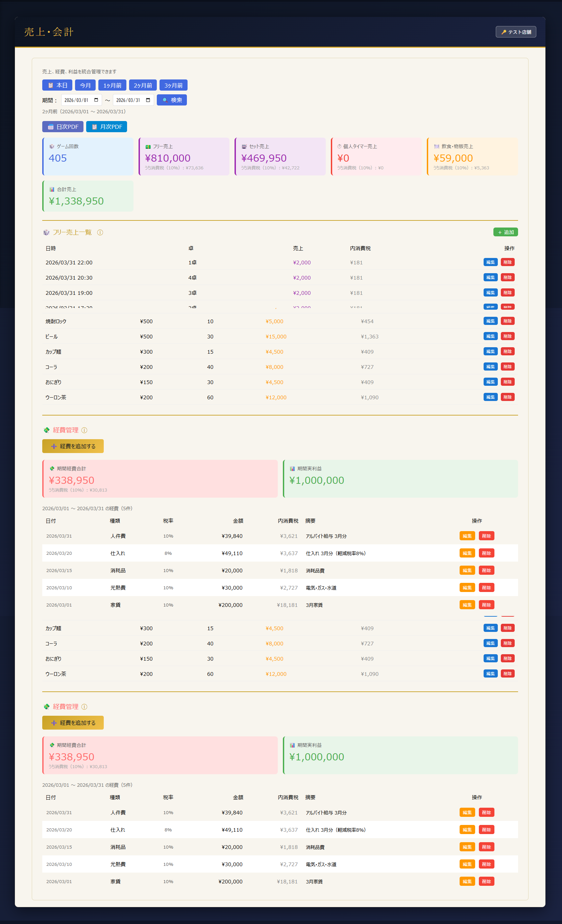Click the end date field 2026/03/31
This screenshot has width=562, height=924.
(133, 100)
